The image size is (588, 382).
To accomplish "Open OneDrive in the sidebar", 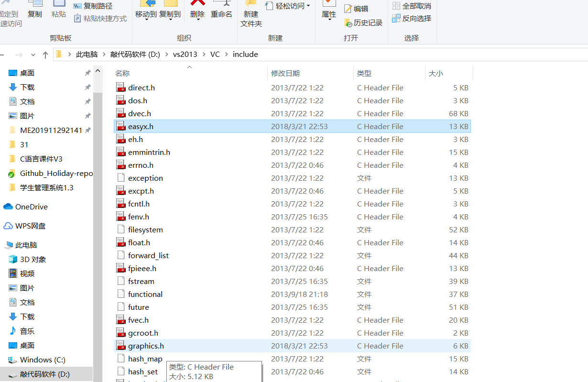I will 26,207.
